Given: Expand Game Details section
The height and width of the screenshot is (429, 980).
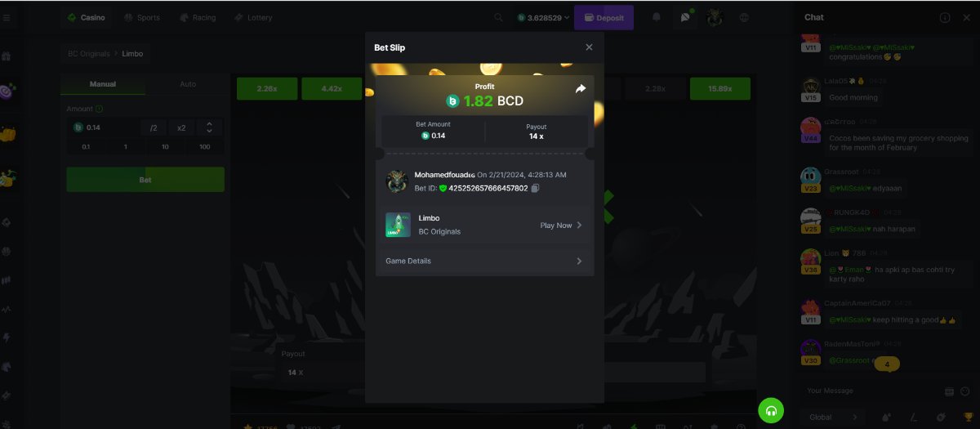Looking at the screenshot, I should point(484,261).
